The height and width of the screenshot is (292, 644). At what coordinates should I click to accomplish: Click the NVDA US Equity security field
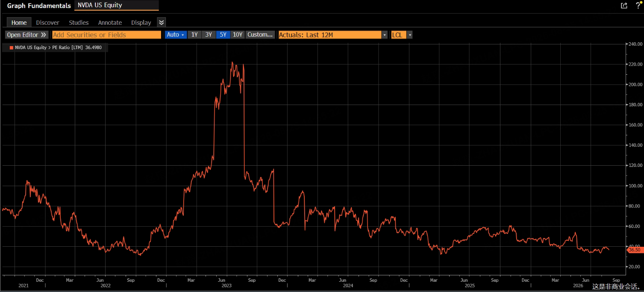(x=117, y=5)
